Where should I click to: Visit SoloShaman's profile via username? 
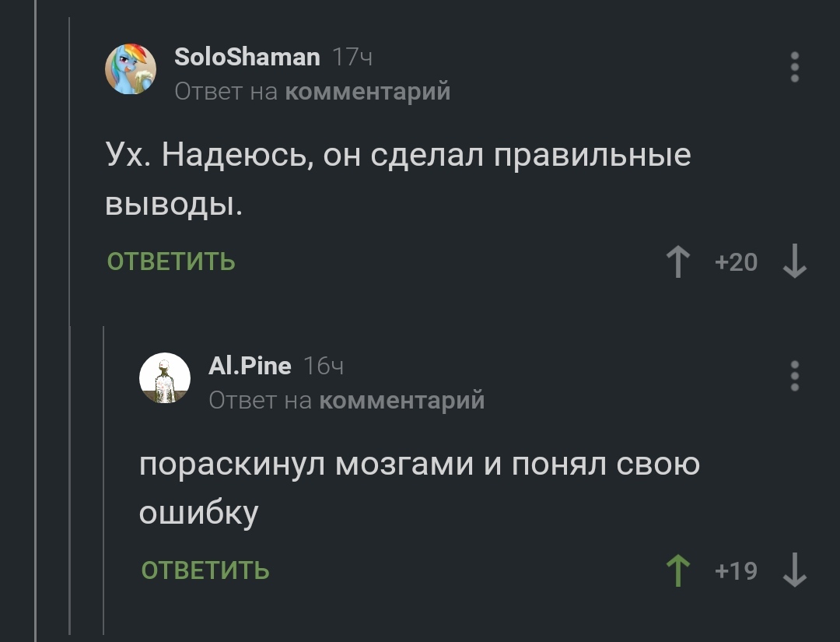[247, 57]
